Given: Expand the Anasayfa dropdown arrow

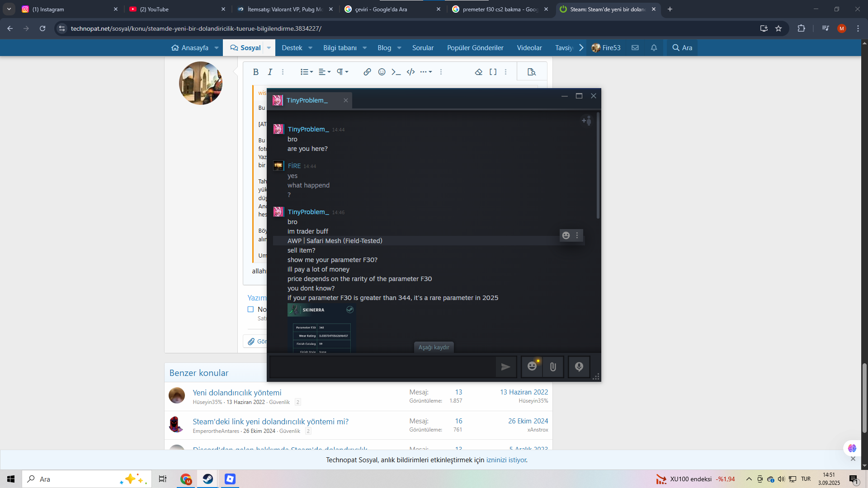Looking at the screenshot, I should (x=217, y=48).
